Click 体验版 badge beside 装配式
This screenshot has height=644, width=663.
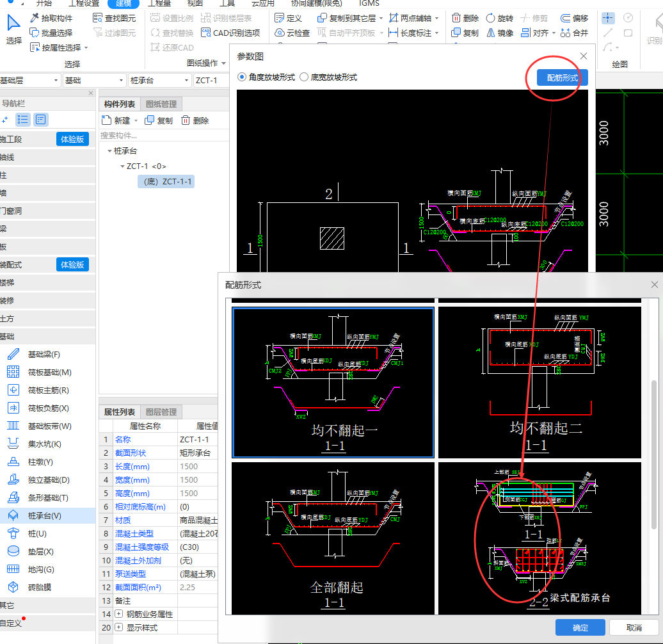tap(72, 264)
